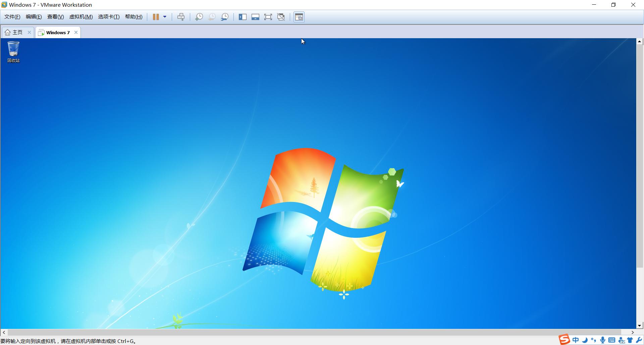This screenshot has height=345, width=644.
Task: Open the 虚拟机(M) menu
Action: click(81, 17)
